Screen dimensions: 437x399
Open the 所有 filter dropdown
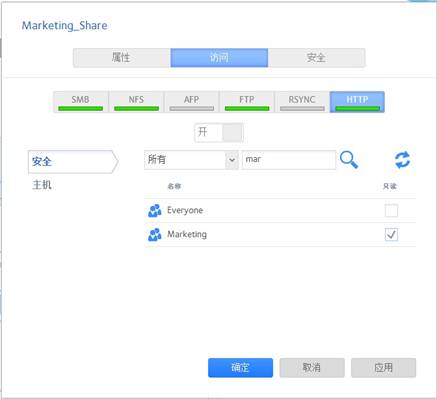(191, 160)
